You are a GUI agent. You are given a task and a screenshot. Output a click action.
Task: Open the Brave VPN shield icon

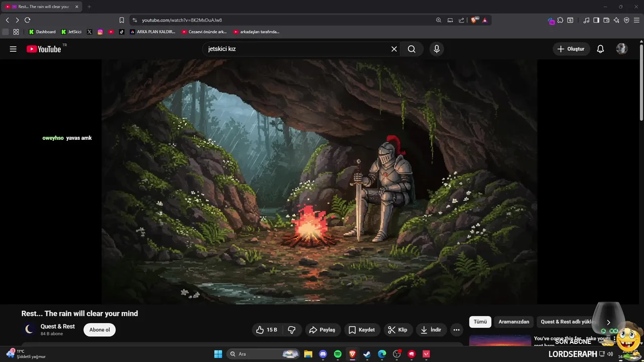pyautogui.click(x=626, y=20)
